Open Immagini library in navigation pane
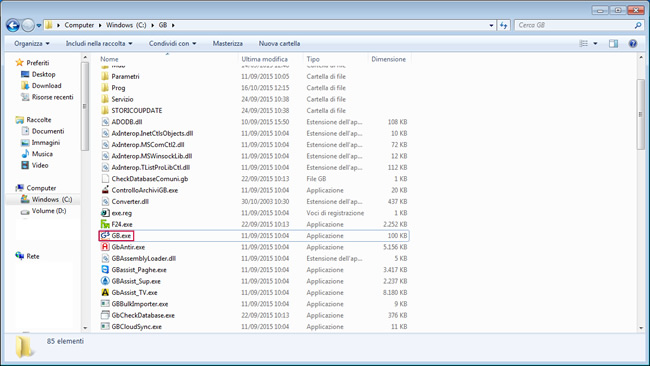The image size is (650, 366). [46, 143]
